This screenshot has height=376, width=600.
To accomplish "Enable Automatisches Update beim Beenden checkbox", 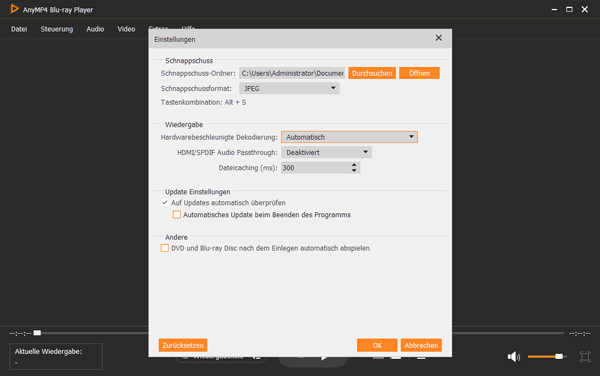I will [176, 215].
